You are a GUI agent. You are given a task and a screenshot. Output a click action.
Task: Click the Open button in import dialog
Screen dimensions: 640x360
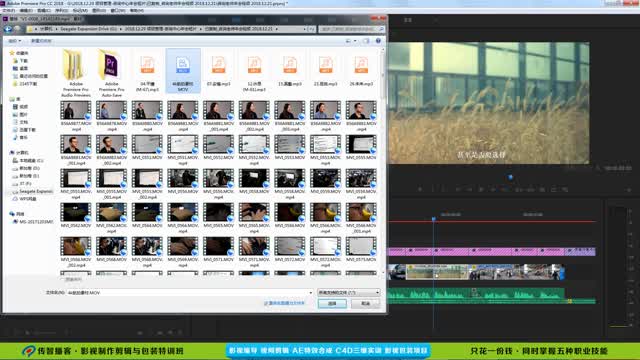(332, 304)
